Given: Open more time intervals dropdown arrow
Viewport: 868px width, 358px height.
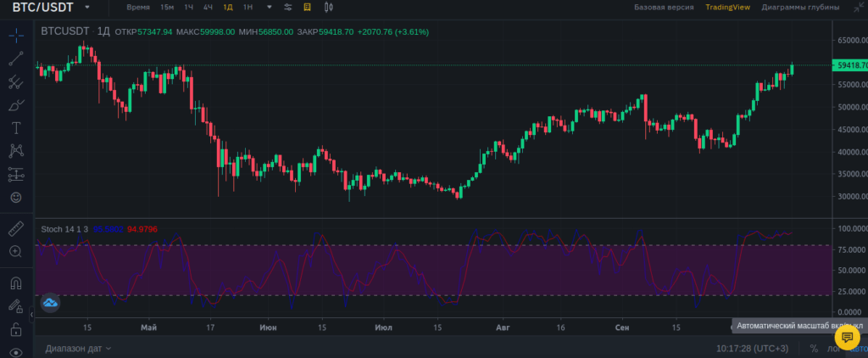Looking at the screenshot, I should coord(270,8).
